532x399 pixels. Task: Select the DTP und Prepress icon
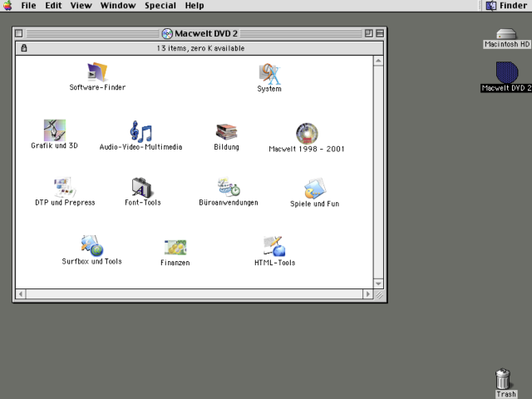tap(65, 187)
